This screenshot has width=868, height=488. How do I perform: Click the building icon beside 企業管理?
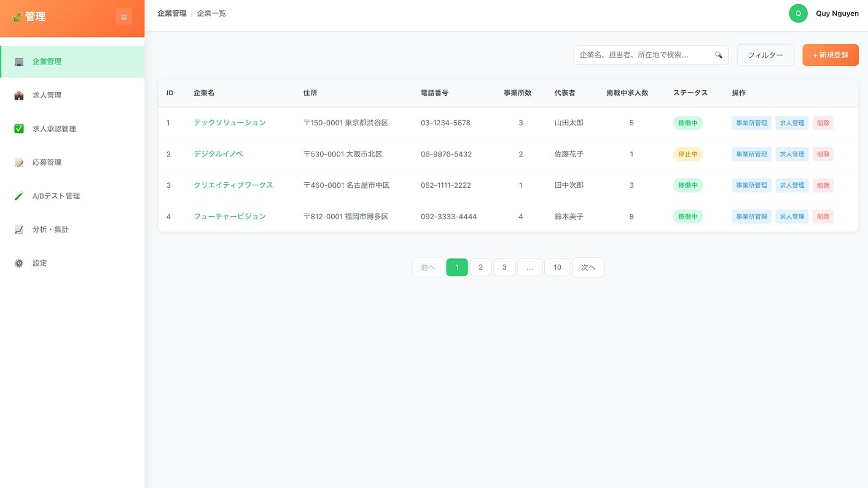tap(19, 62)
